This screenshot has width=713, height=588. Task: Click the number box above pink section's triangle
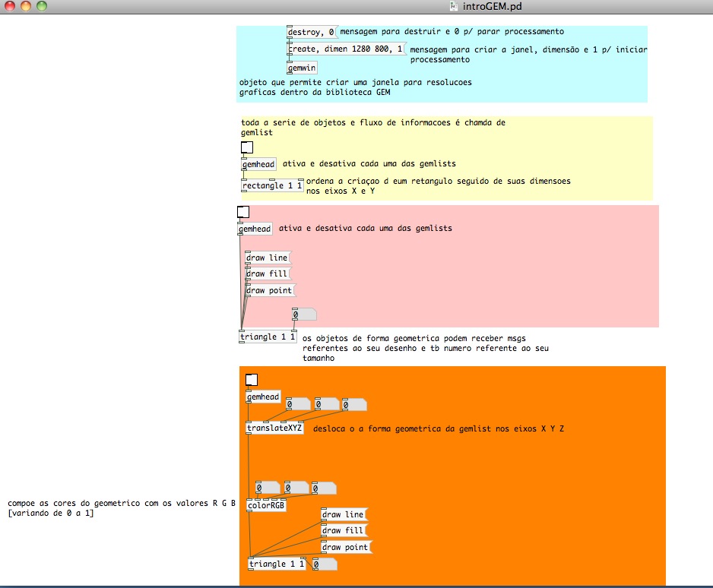pos(303,315)
